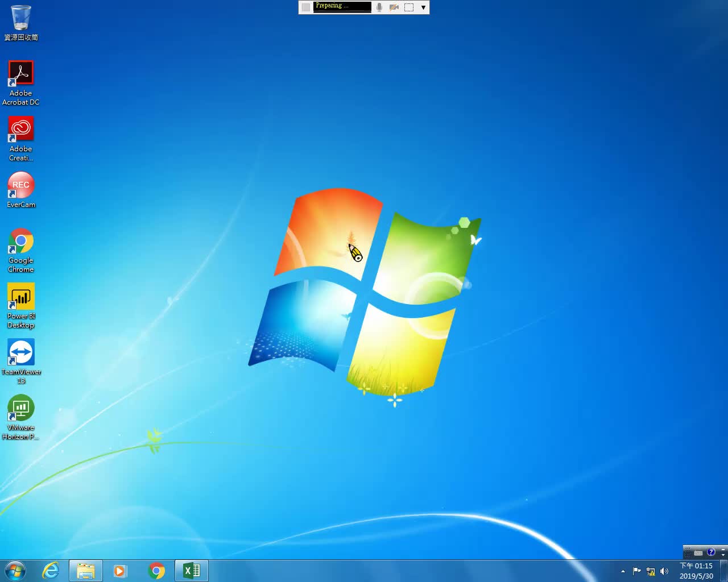Select the TeamViewer 13 desktop shortcut
The image size is (728, 582).
(21, 361)
